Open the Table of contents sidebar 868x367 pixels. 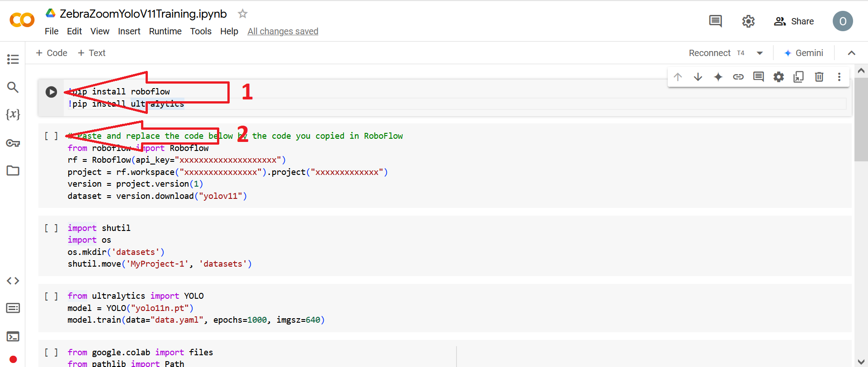pyautogui.click(x=13, y=59)
